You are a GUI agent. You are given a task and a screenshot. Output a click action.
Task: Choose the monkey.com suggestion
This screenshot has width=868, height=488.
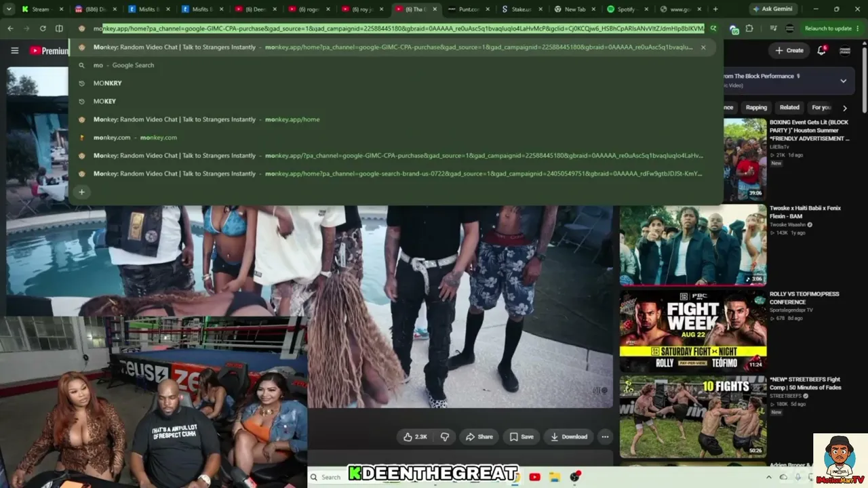click(395, 138)
